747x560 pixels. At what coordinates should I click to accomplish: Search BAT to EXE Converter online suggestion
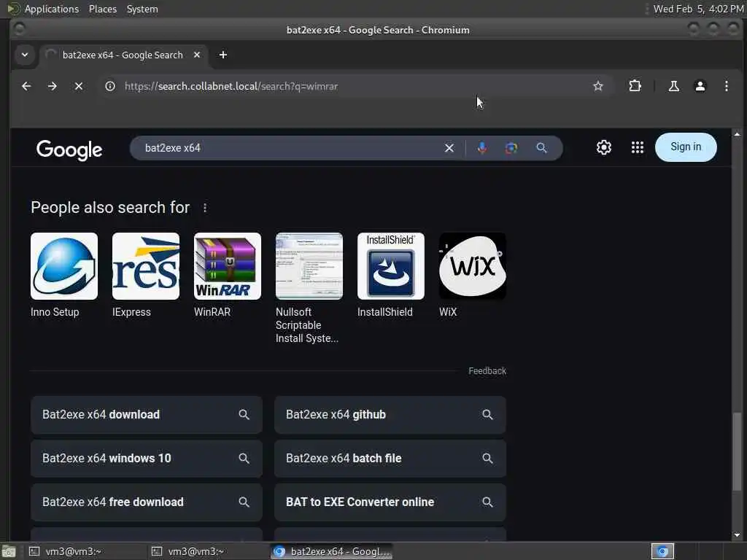pos(390,502)
